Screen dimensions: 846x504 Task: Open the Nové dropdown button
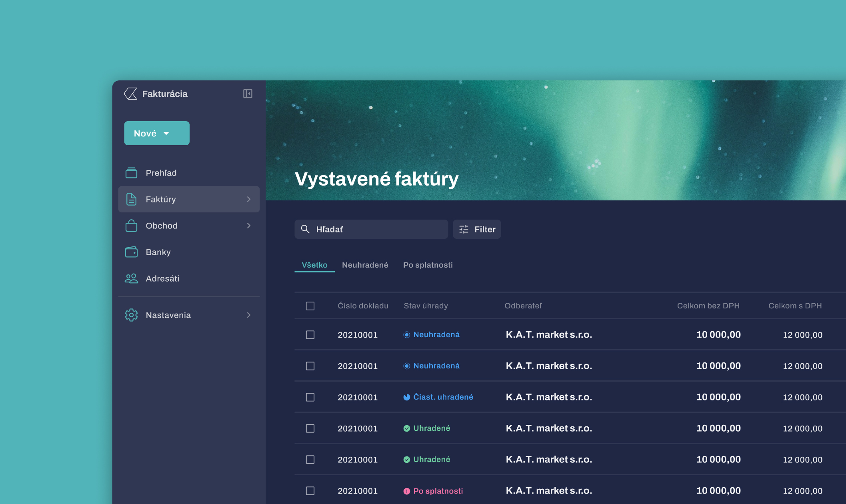(156, 133)
